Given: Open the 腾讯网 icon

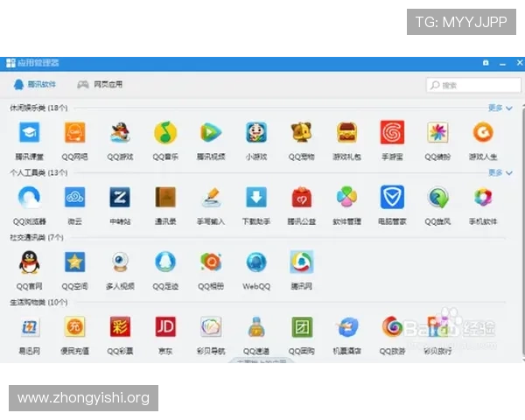Looking at the screenshot, I should (x=301, y=262).
